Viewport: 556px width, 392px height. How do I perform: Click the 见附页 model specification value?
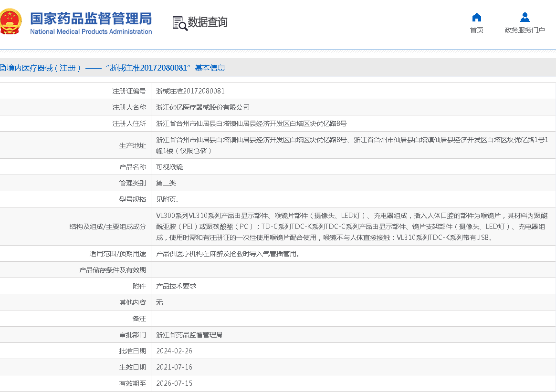click(x=168, y=199)
